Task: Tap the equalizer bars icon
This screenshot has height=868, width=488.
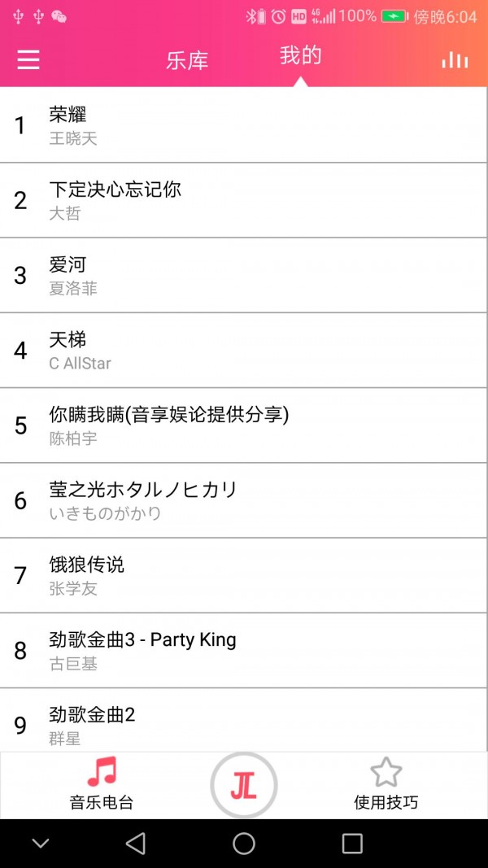Action: click(x=455, y=60)
